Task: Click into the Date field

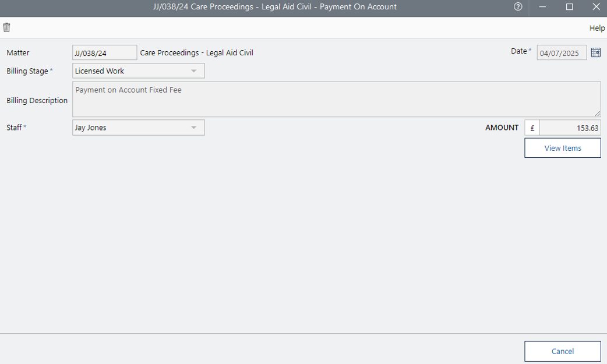Action: pos(561,53)
